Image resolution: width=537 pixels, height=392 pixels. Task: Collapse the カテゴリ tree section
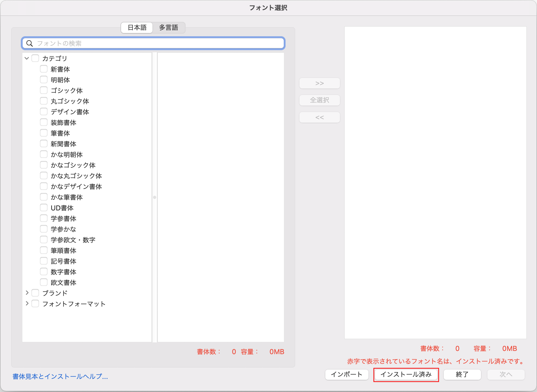pyautogui.click(x=26, y=58)
